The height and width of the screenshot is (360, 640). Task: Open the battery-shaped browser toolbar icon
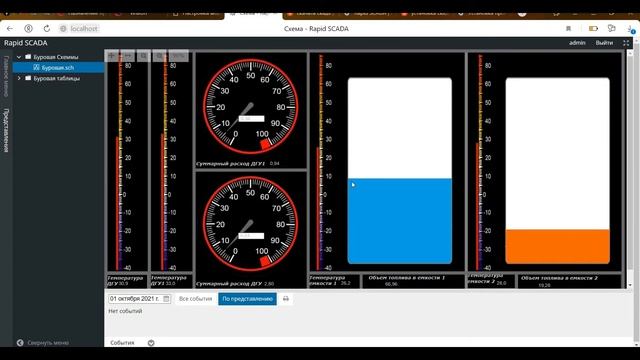[x=593, y=29]
